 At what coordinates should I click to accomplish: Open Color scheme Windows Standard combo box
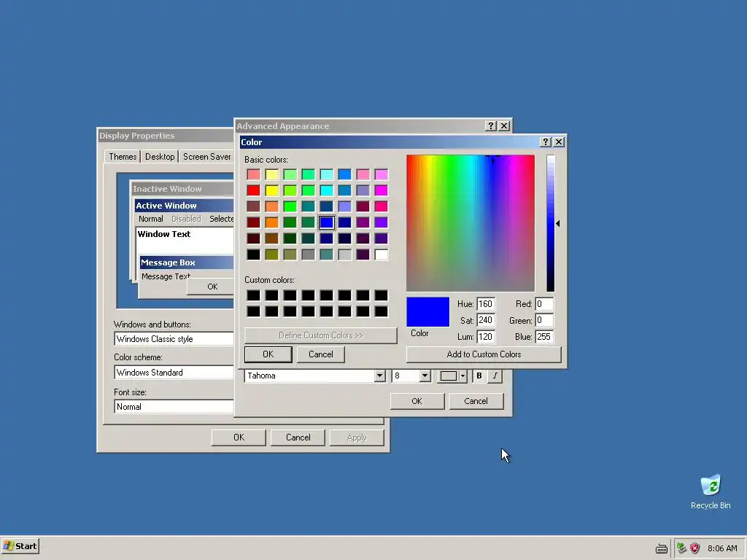click(x=174, y=373)
